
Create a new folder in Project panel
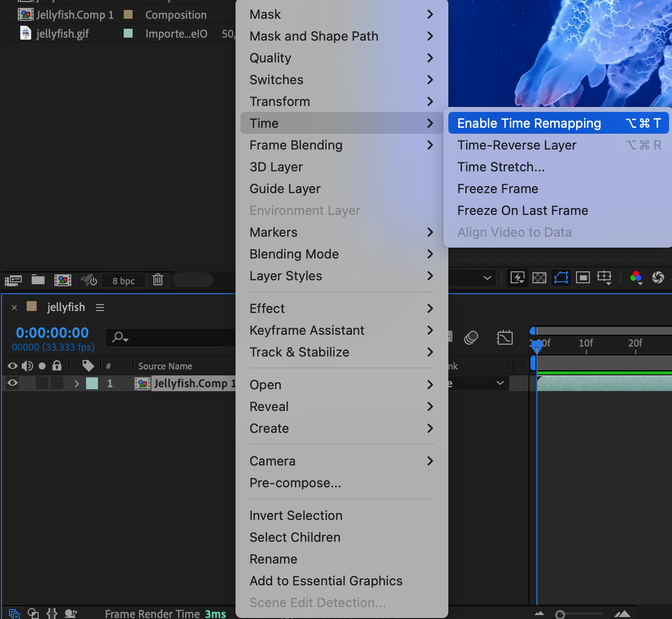pyautogui.click(x=38, y=280)
